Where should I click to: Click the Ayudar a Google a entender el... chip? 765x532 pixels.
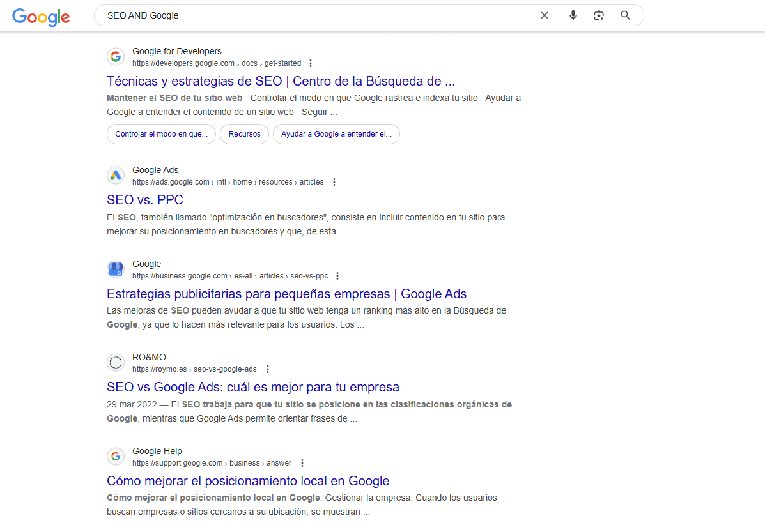click(x=336, y=134)
